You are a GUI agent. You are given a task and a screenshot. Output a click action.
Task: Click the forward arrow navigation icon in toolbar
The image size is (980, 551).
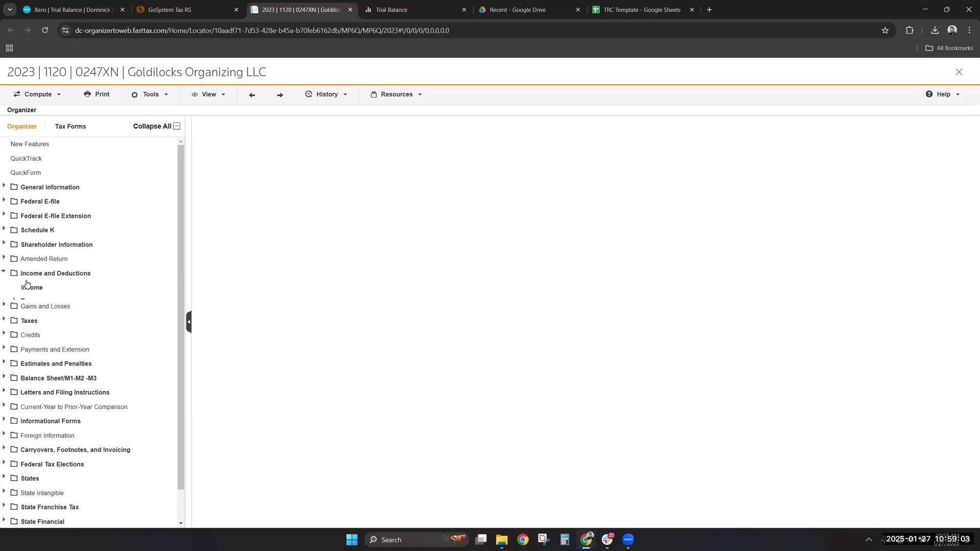280,95
